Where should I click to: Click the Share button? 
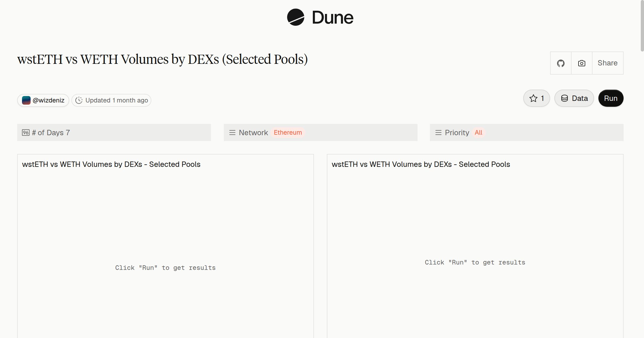click(608, 63)
